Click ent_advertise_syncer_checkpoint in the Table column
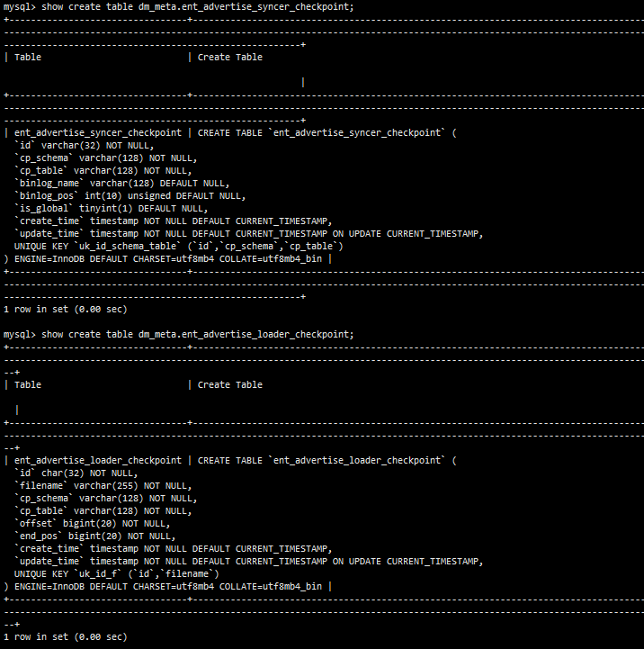Screen dimensions: 644x649 (x=97, y=132)
